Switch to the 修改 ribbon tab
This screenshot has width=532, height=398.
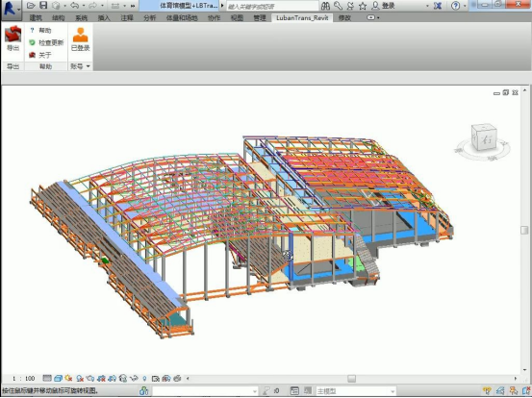coord(344,18)
